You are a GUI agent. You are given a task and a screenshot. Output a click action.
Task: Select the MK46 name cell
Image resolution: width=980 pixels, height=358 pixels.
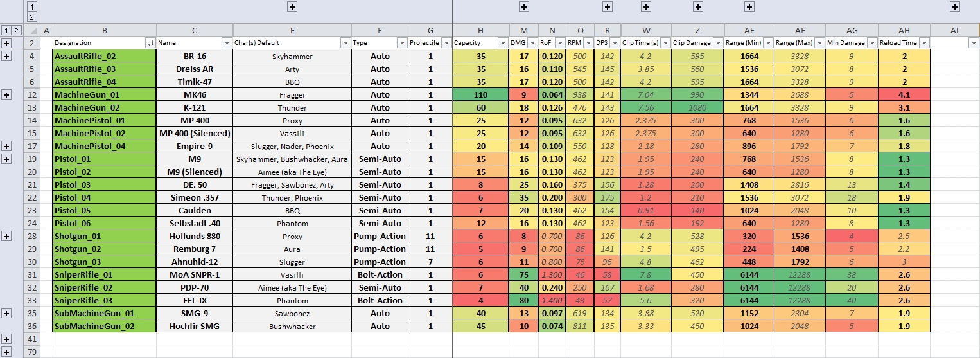[x=195, y=95]
